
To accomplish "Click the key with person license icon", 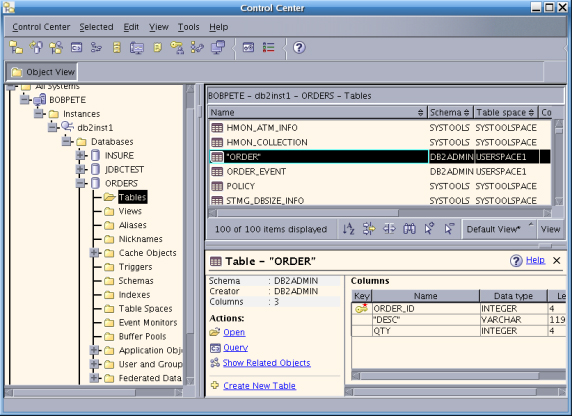I will click(177, 47).
